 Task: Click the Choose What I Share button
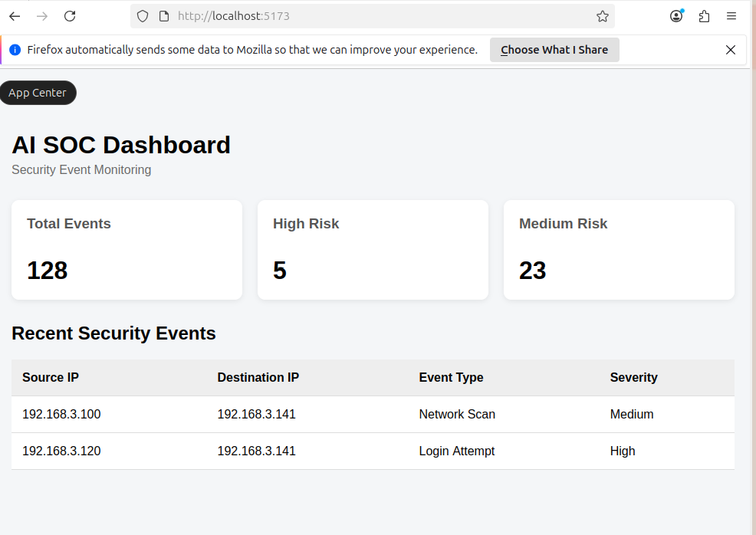click(x=554, y=50)
